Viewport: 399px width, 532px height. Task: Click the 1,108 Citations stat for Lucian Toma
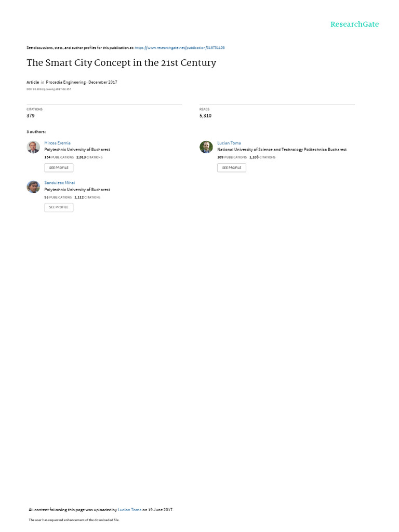pyautogui.click(x=262, y=157)
